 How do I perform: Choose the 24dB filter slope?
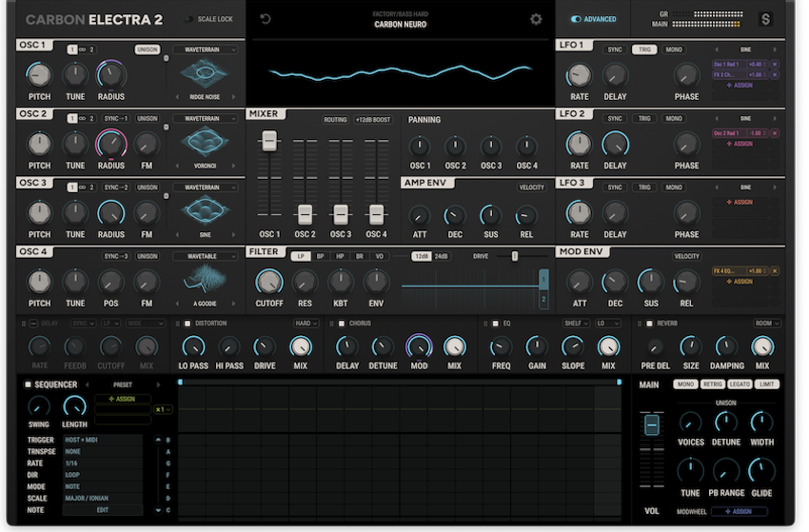(441, 256)
